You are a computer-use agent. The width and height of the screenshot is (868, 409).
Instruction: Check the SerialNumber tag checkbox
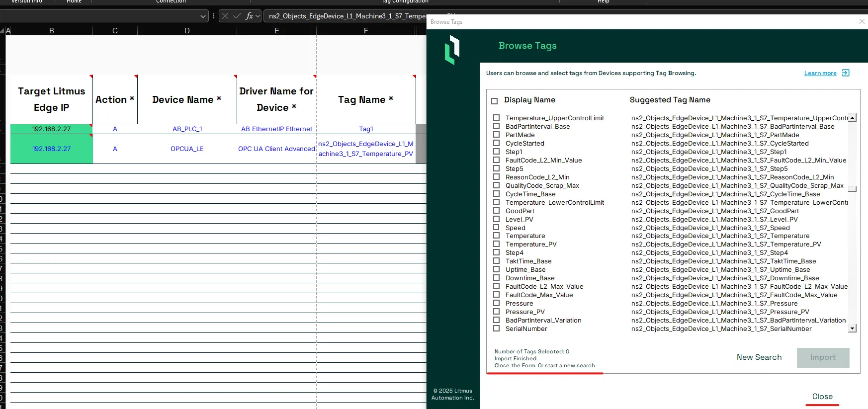tap(496, 328)
